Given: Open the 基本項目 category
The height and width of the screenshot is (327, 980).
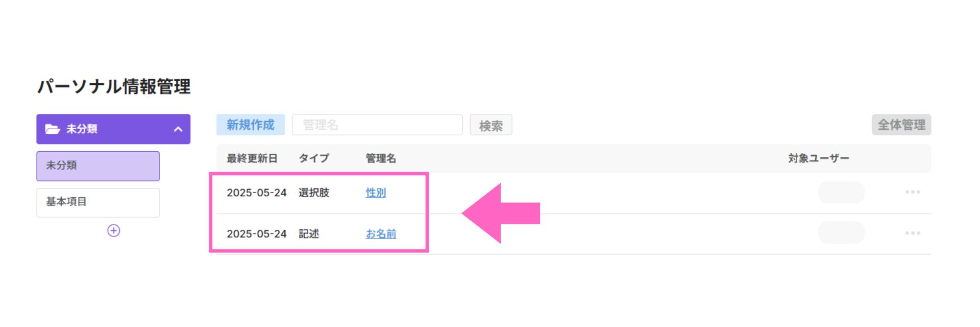Looking at the screenshot, I should (98, 202).
